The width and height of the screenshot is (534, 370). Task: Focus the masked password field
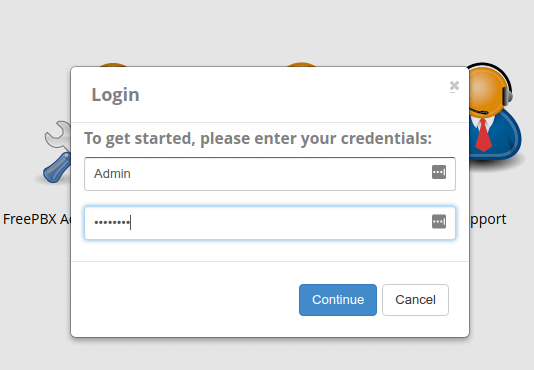(x=270, y=223)
